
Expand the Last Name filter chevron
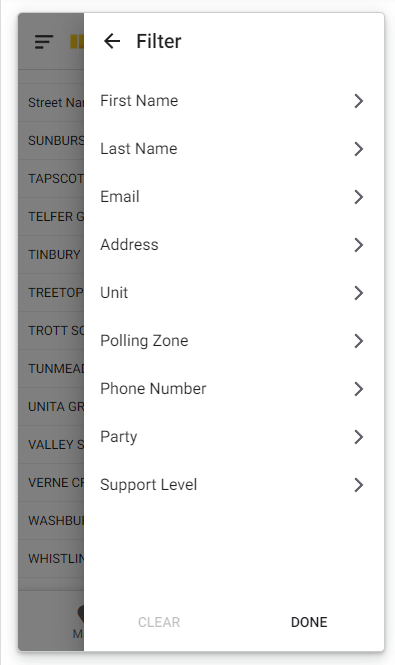[x=359, y=149]
